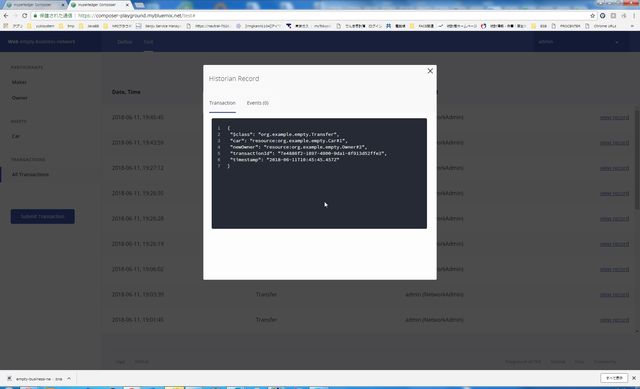Select the "newOwner" line in the JSON viewer
Viewport: 640px width, 389px height.
(x=298, y=147)
